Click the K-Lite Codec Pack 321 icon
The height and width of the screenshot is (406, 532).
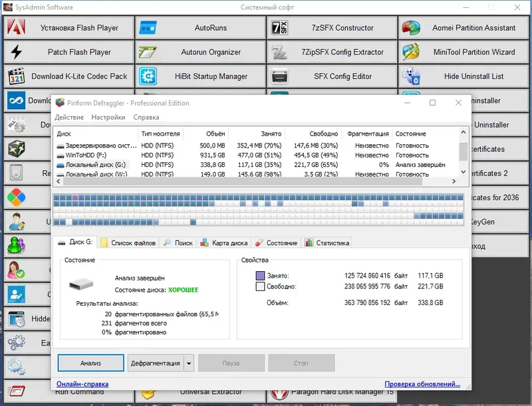[16, 76]
